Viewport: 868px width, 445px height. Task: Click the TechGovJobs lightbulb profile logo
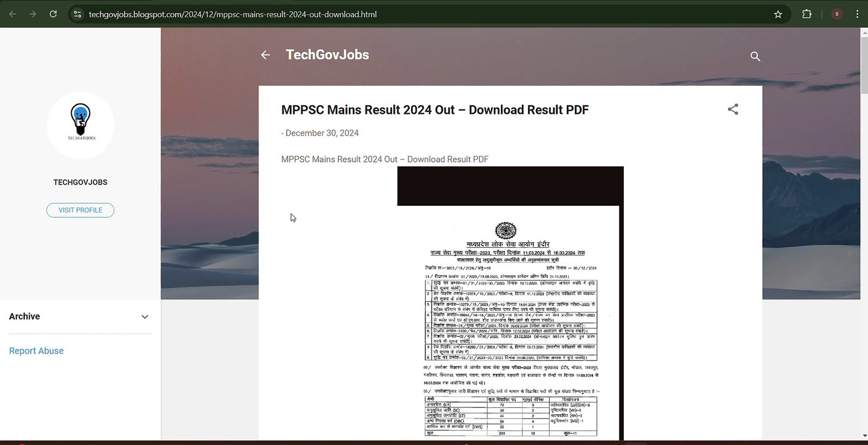[80, 125]
